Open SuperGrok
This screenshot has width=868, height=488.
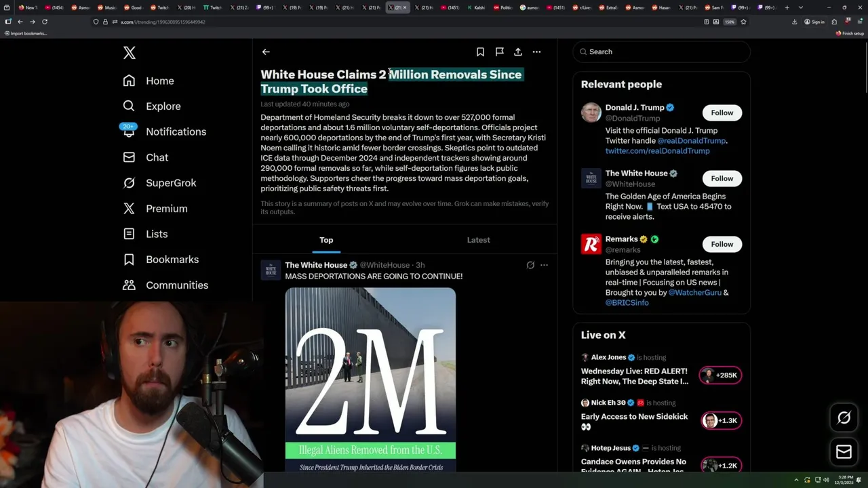click(x=159, y=183)
